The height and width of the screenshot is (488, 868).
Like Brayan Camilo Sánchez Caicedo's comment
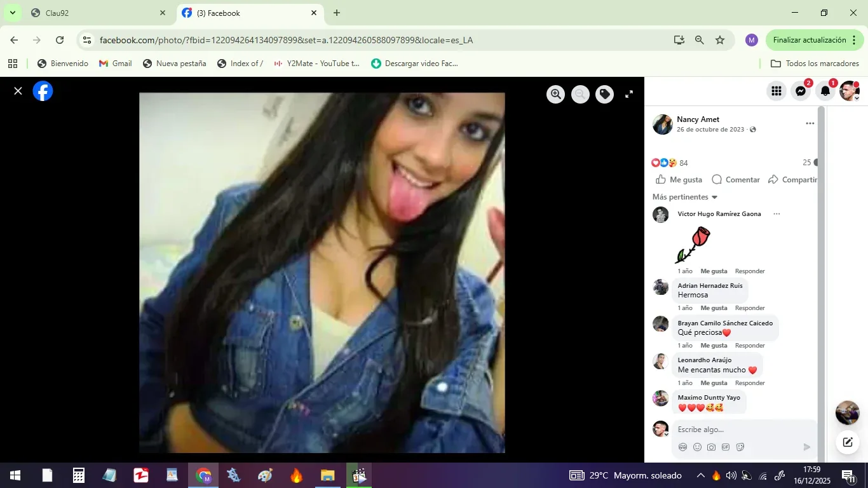tap(714, 346)
